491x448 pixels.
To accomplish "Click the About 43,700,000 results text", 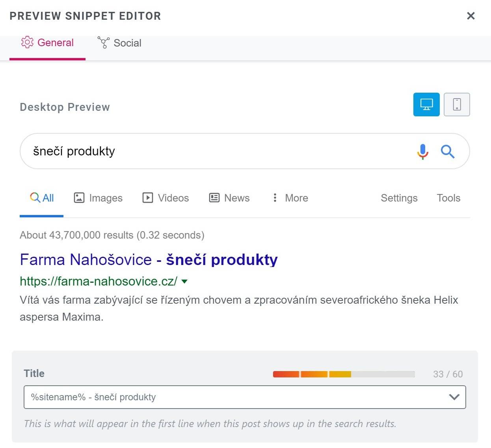I will 112,235.
